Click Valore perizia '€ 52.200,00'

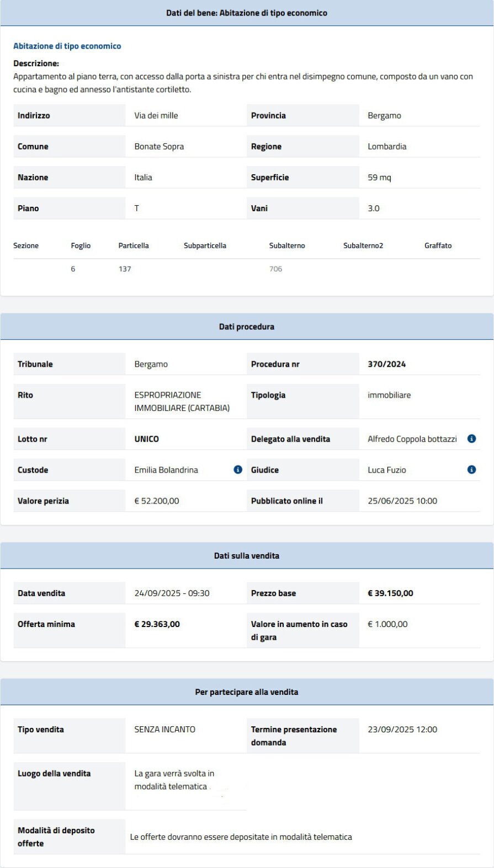pyautogui.click(x=157, y=501)
